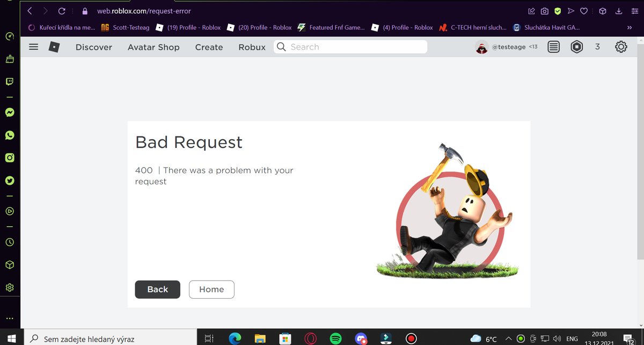Add page to bookmarks with heart icon

click(584, 11)
